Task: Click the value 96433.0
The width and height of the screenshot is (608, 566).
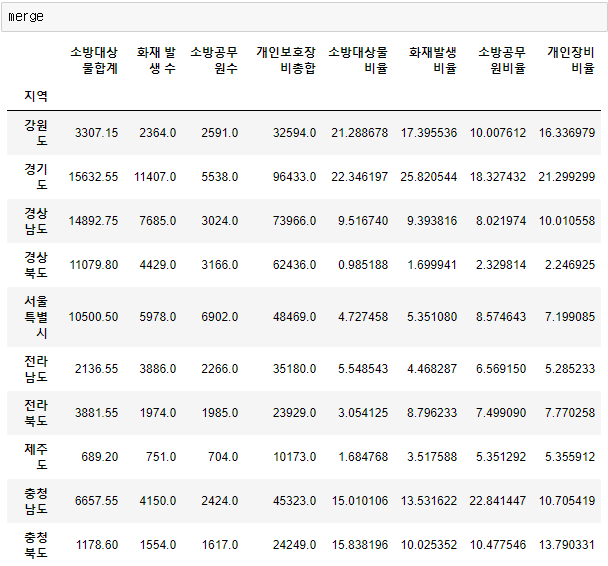Action: click(294, 177)
